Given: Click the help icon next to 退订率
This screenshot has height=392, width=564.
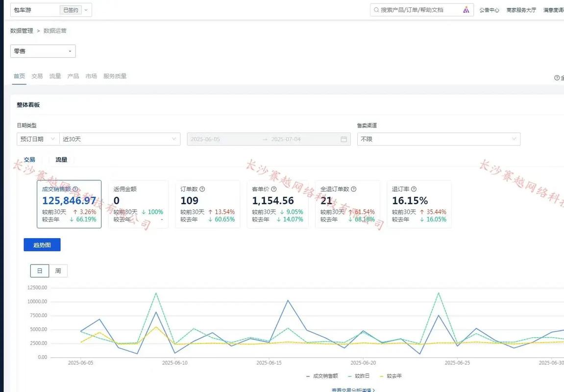Looking at the screenshot, I should [x=414, y=189].
